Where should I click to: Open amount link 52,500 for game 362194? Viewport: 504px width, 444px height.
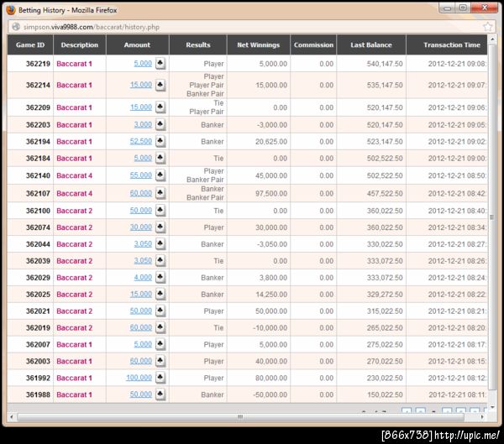(141, 141)
